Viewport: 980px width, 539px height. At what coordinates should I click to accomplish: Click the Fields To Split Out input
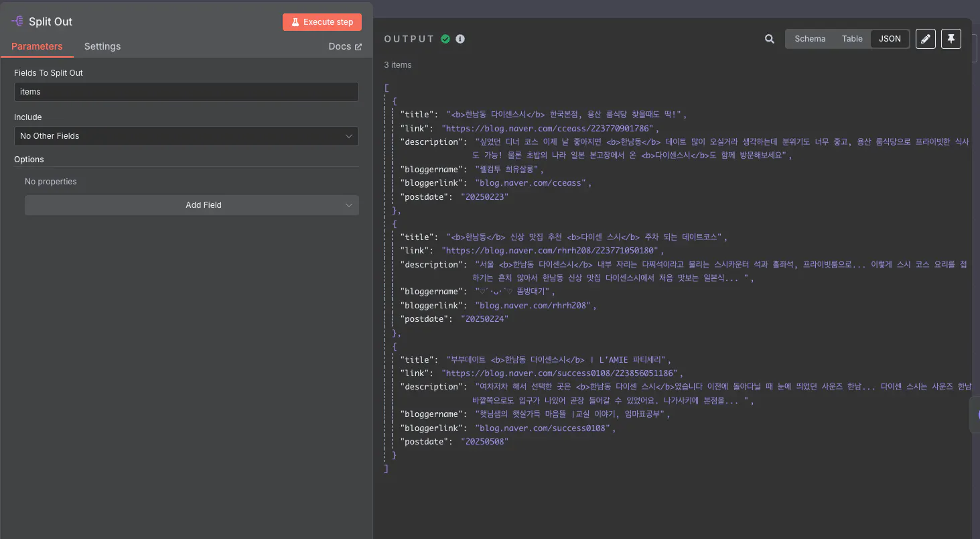(186, 92)
